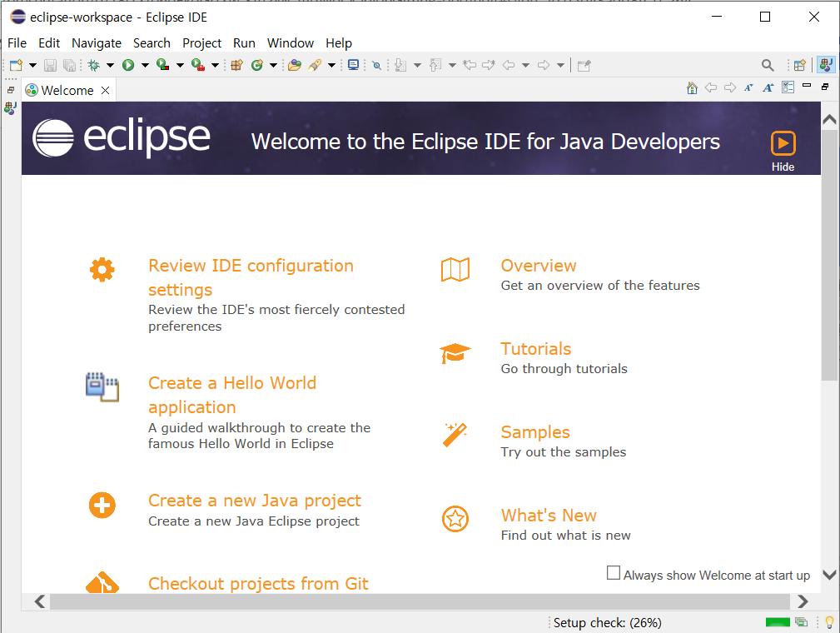Image resolution: width=840 pixels, height=633 pixels.
Task: Open Create a Hello World application link
Action: pos(232,395)
